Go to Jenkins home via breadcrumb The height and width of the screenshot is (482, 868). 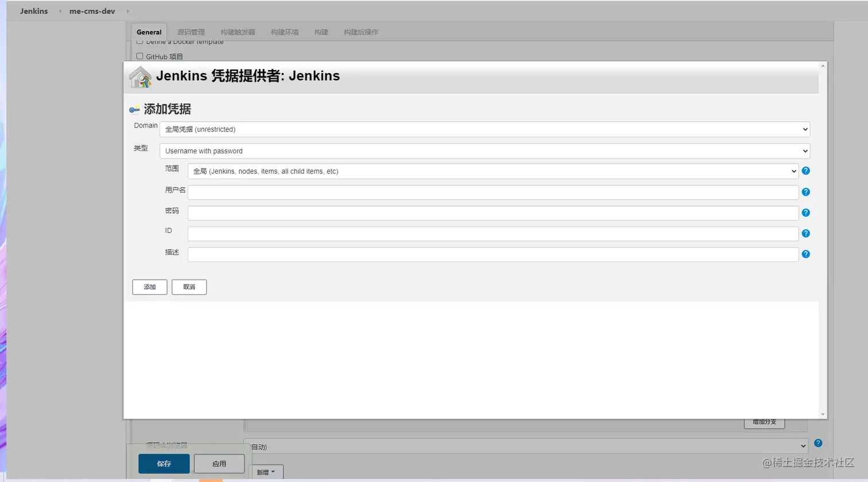pos(34,11)
